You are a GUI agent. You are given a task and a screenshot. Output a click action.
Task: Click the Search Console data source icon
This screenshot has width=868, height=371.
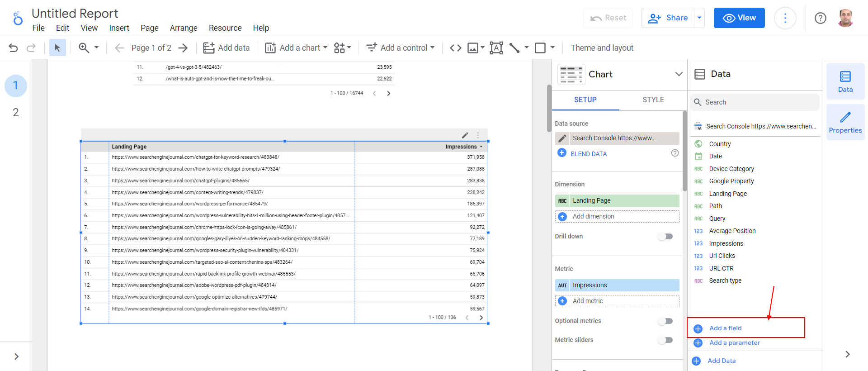point(698,126)
